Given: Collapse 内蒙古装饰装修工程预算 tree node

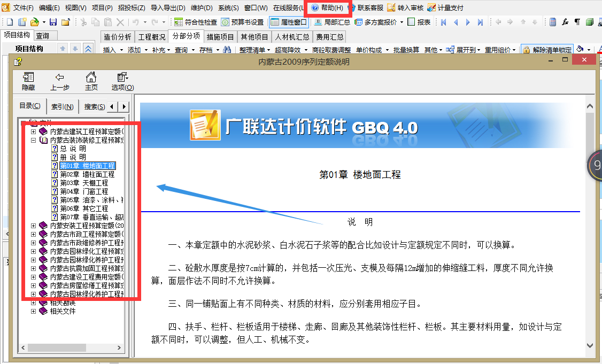Looking at the screenshot, I should click(x=33, y=140).
